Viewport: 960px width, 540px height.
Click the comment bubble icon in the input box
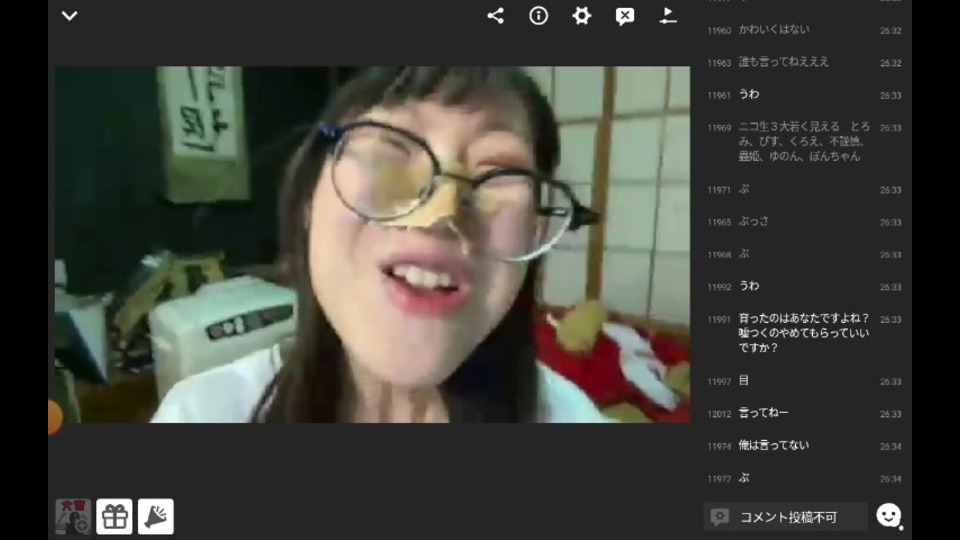(x=720, y=517)
